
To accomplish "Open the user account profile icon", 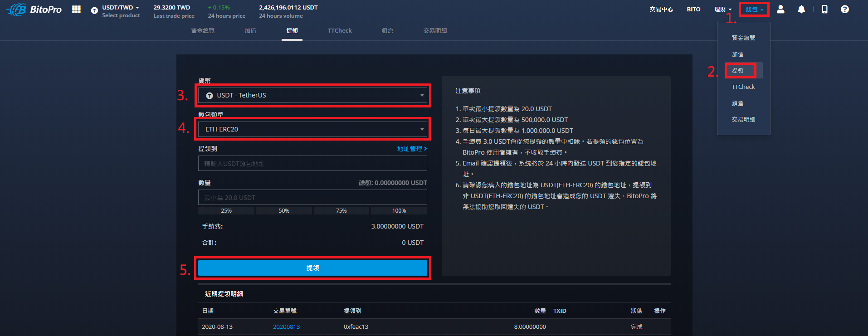I will (780, 10).
